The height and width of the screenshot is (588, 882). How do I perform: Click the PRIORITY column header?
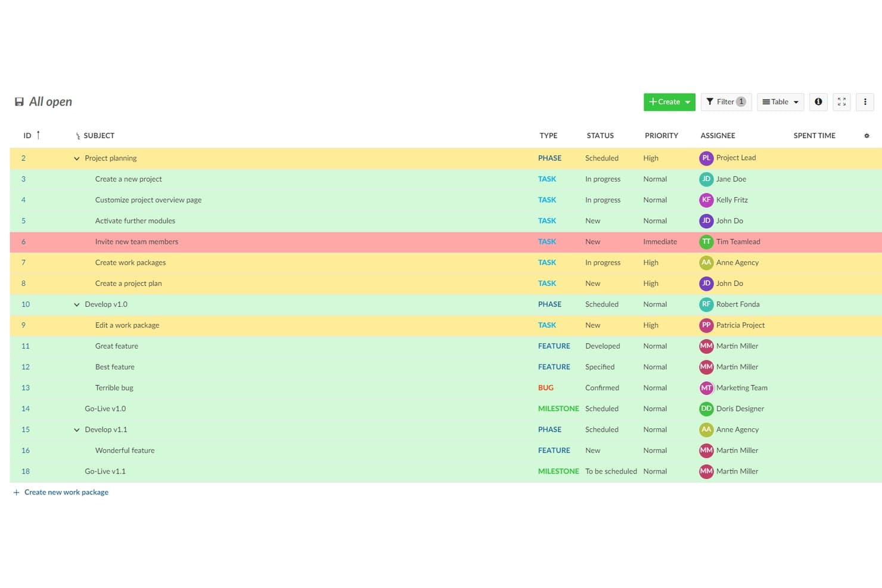pyautogui.click(x=661, y=136)
